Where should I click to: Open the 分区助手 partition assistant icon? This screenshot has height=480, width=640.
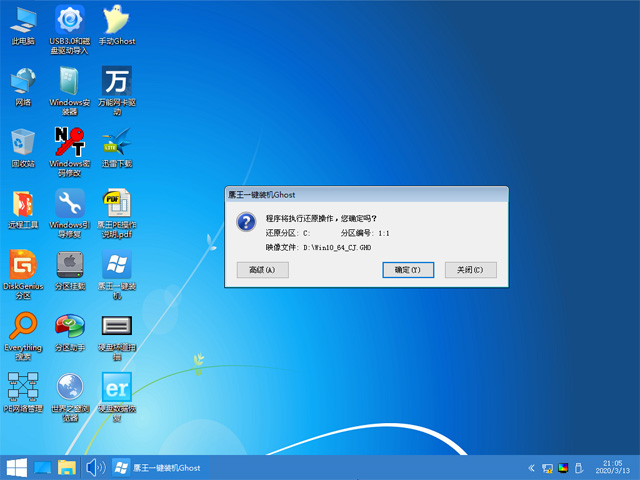point(70,328)
